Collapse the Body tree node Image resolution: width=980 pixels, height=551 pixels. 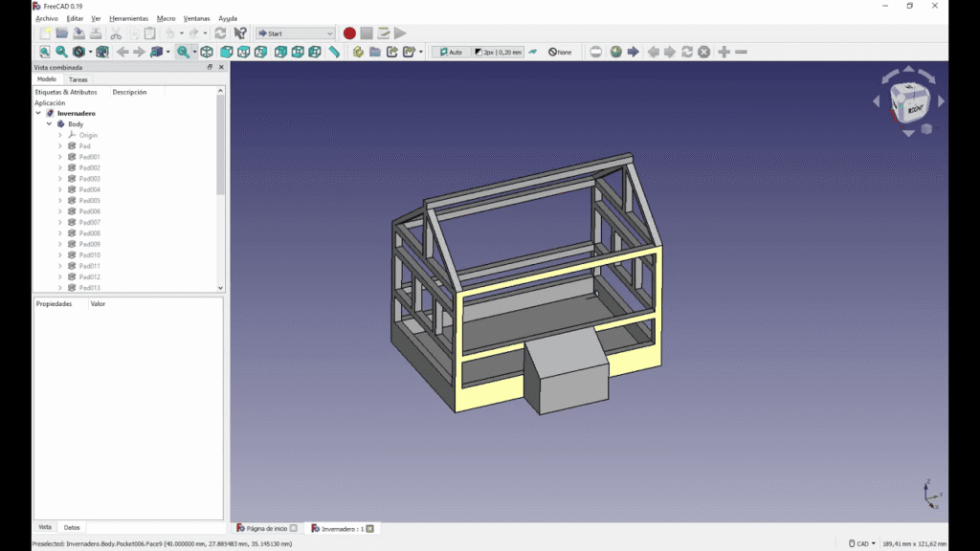(x=50, y=123)
